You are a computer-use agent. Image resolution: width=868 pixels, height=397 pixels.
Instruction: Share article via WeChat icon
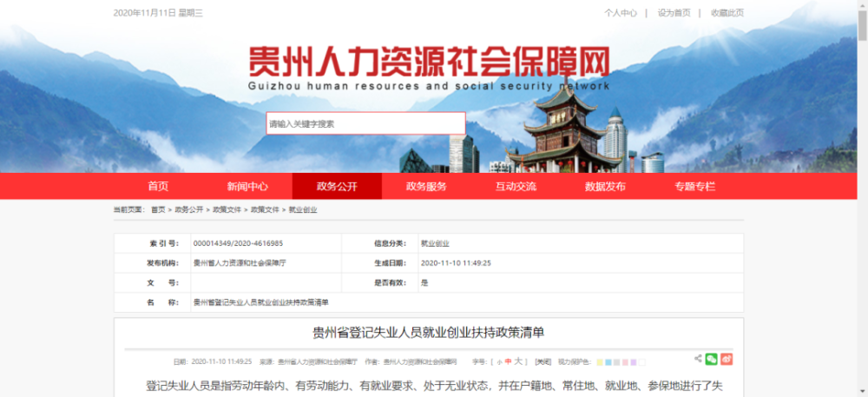click(712, 359)
